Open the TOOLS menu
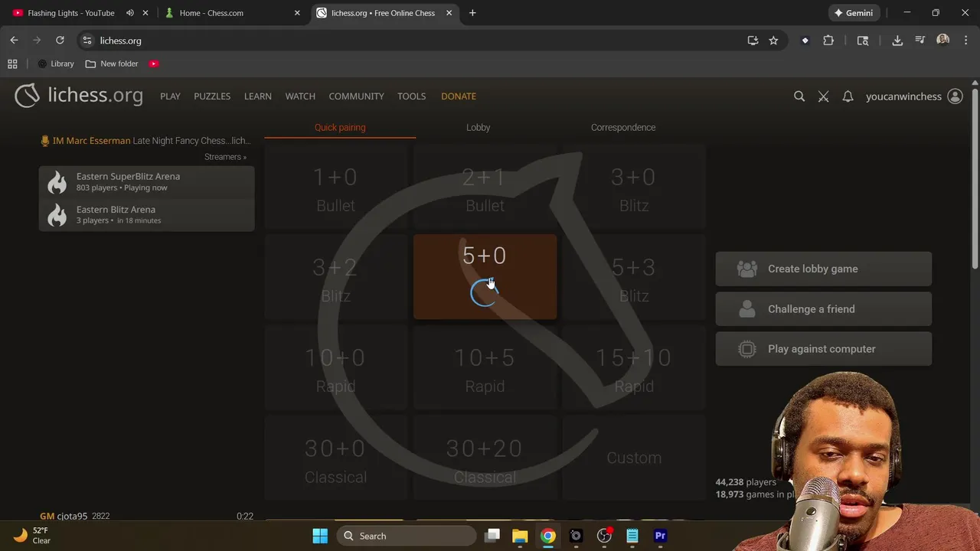The height and width of the screenshot is (551, 980). (411, 96)
